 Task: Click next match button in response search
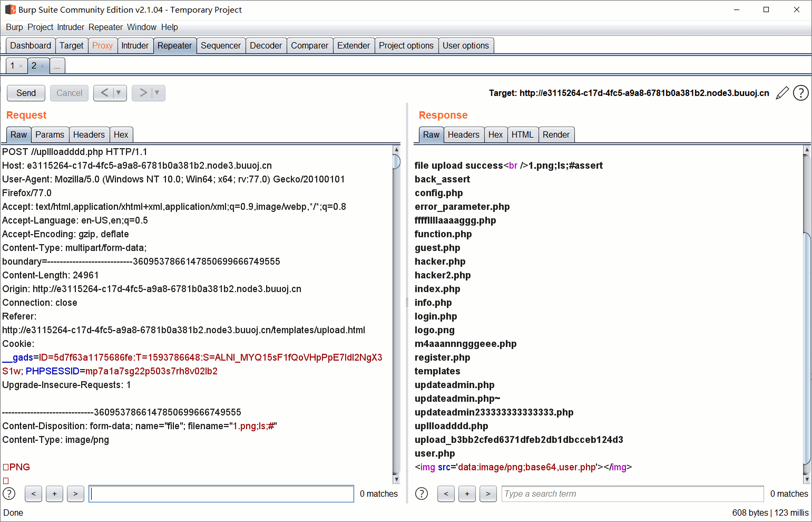(488, 494)
